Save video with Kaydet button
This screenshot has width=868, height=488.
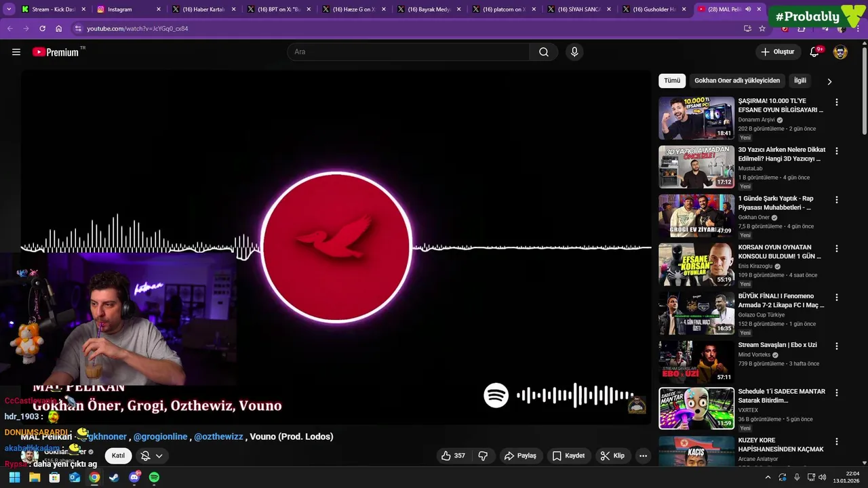point(568,455)
